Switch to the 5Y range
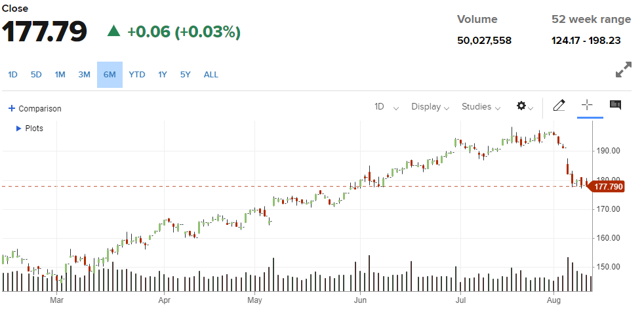The height and width of the screenshot is (320, 644). click(186, 75)
